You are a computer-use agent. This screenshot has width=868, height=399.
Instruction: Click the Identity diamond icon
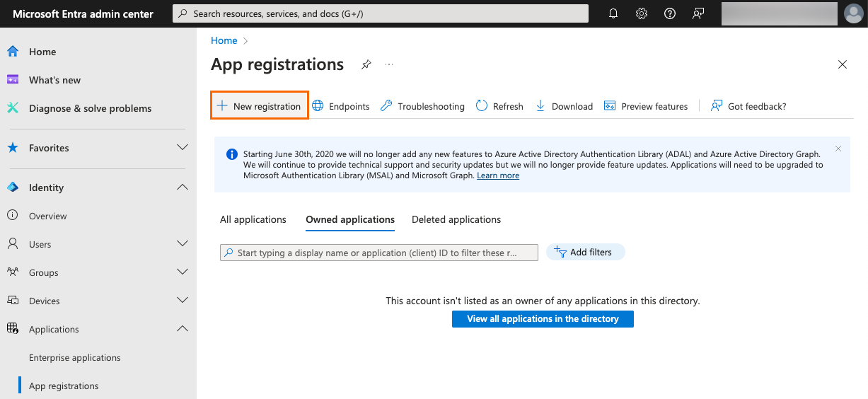point(13,187)
